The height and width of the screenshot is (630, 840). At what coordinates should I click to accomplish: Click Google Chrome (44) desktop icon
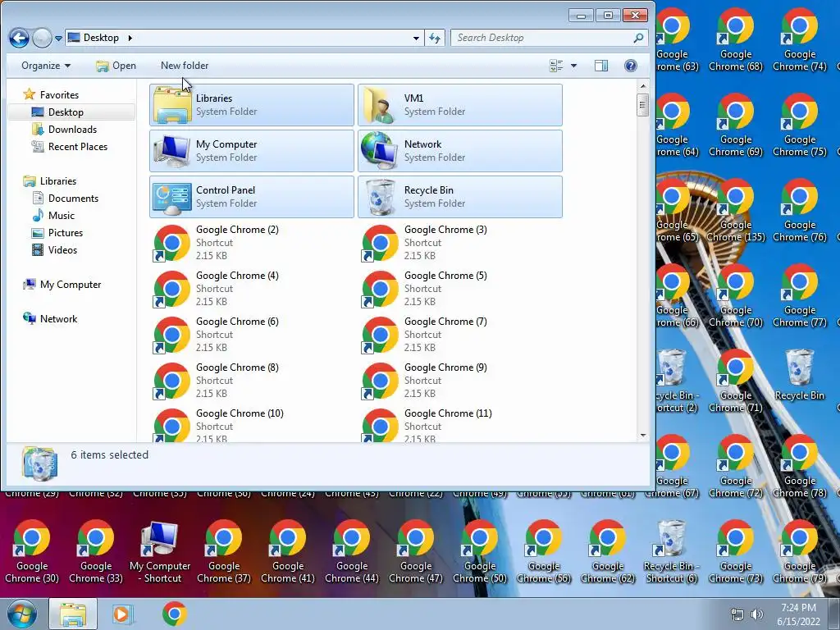(352, 552)
